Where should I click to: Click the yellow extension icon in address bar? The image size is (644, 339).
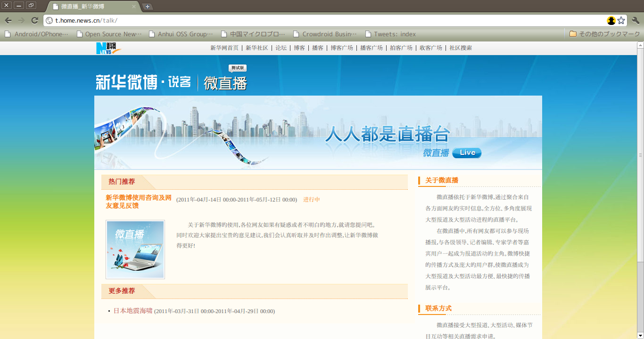click(611, 20)
